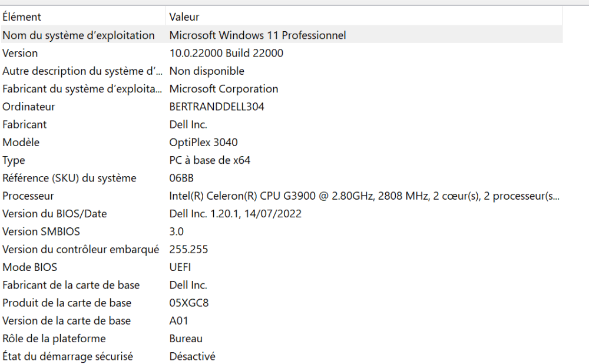Select the 'Mode BIOS' row label
Screen dimensions: 589x364
pos(29,267)
